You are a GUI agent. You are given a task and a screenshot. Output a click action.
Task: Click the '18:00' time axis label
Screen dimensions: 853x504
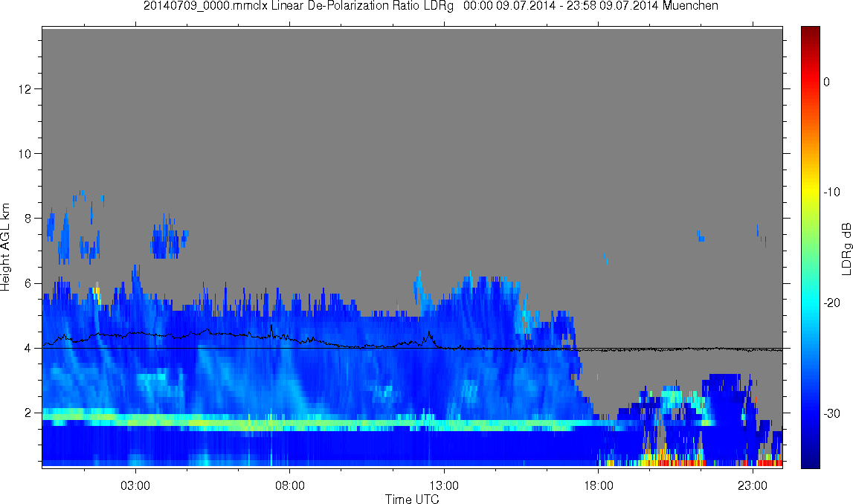click(599, 486)
